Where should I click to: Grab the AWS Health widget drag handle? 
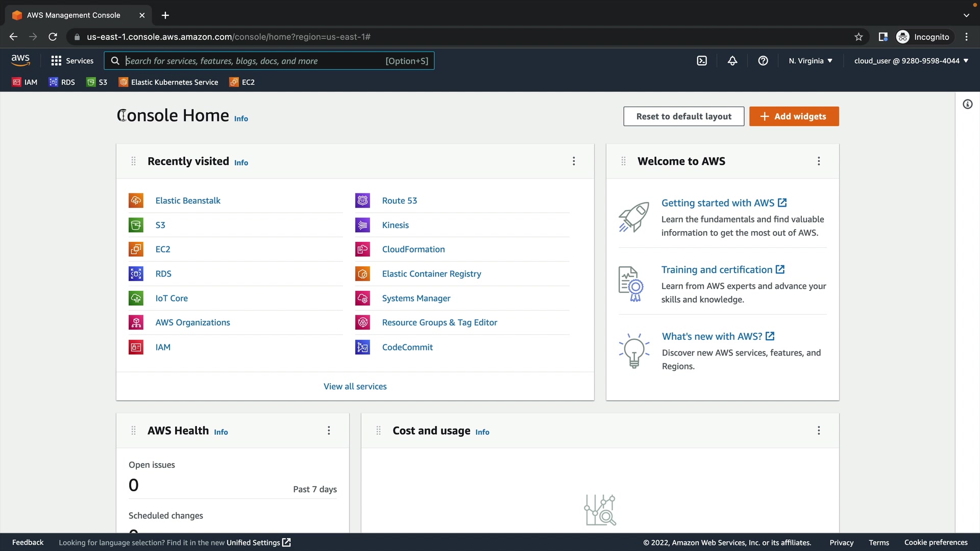point(133,431)
